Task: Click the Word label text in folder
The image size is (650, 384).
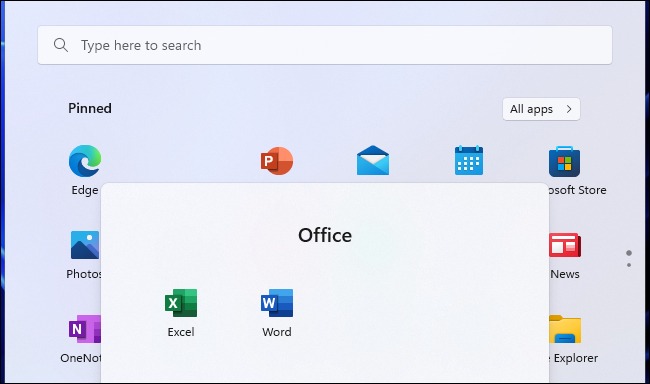Action: (276, 332)
